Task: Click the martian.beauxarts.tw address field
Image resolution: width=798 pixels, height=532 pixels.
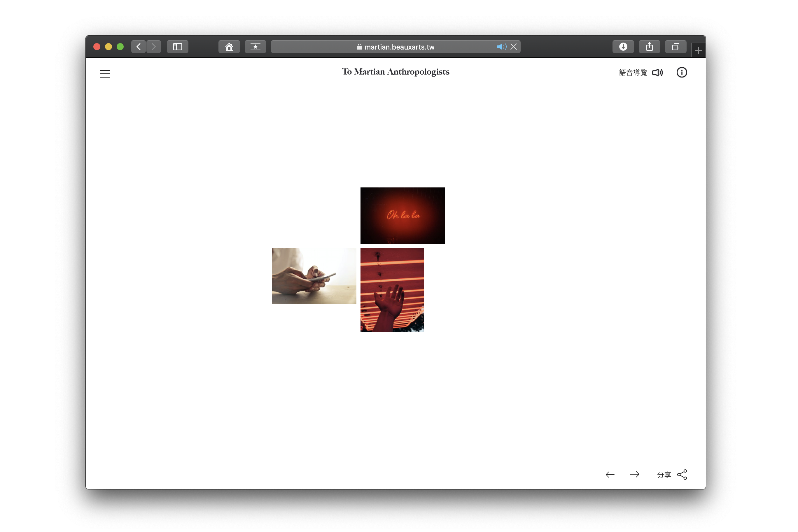Action: click(395, 47)
